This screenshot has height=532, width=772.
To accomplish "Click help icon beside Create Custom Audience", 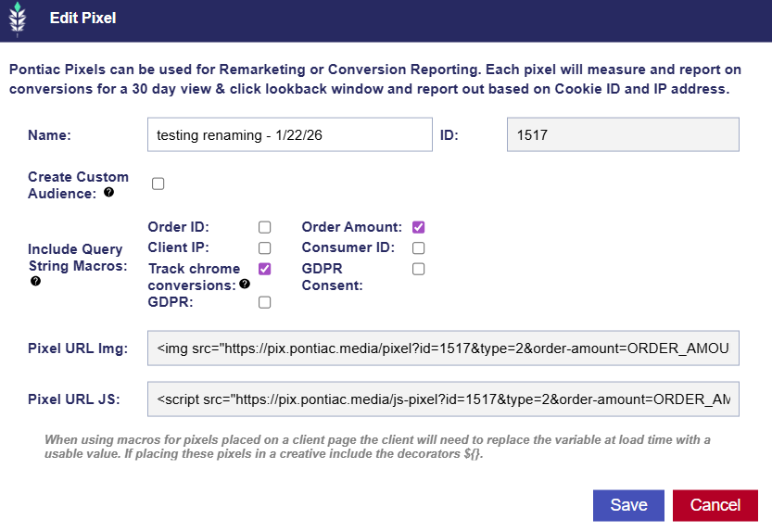I will (109, 193).
